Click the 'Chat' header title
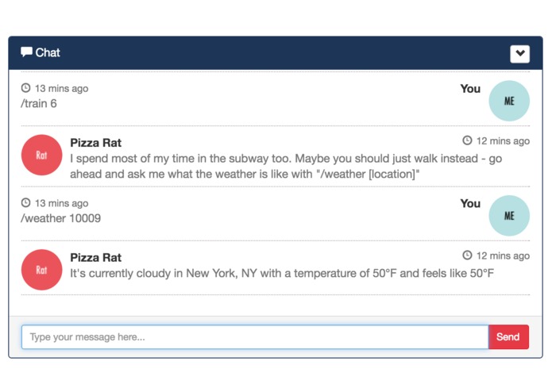The height and width of the screenshot is (392, 552). [x=48, y=52]
